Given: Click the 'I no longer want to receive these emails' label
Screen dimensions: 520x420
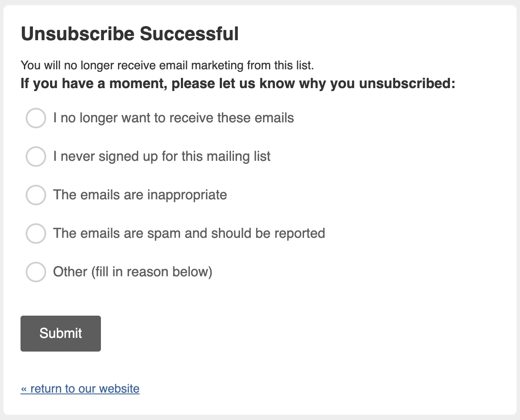Looking at the screenshot, I should [173, 118].
